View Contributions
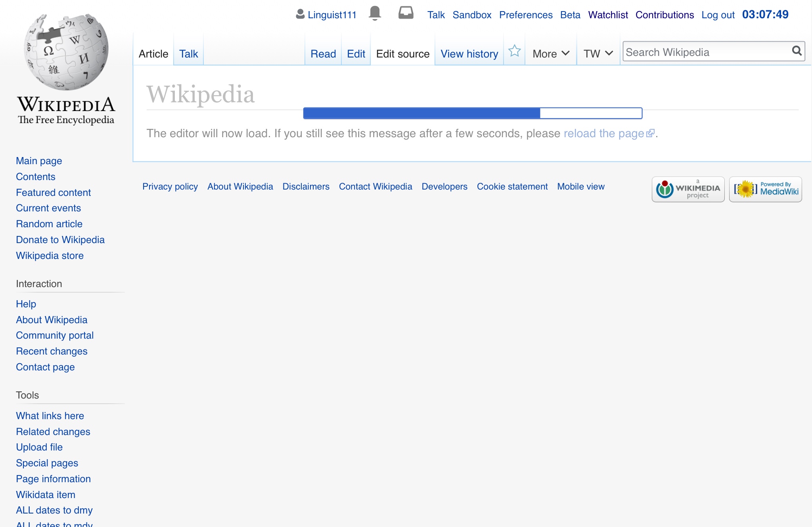812x527 pixels. point(665,15)
